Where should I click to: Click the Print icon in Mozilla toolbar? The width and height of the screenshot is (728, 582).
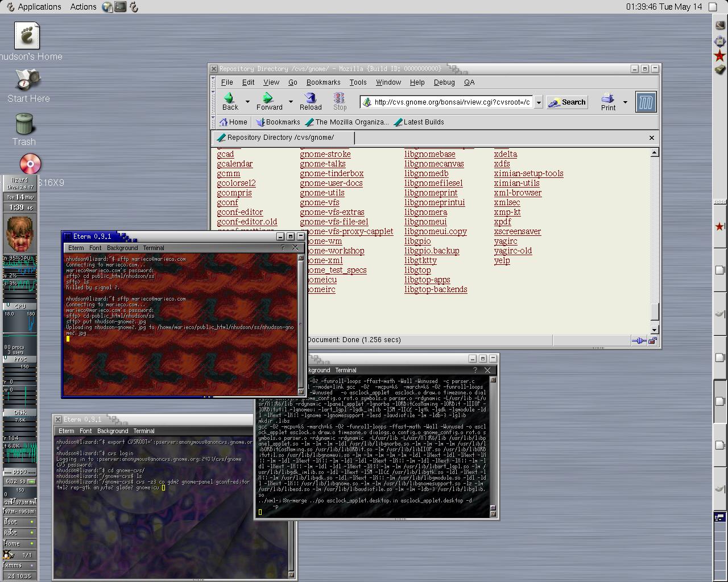pyautogui.click(x=608, y=102)
